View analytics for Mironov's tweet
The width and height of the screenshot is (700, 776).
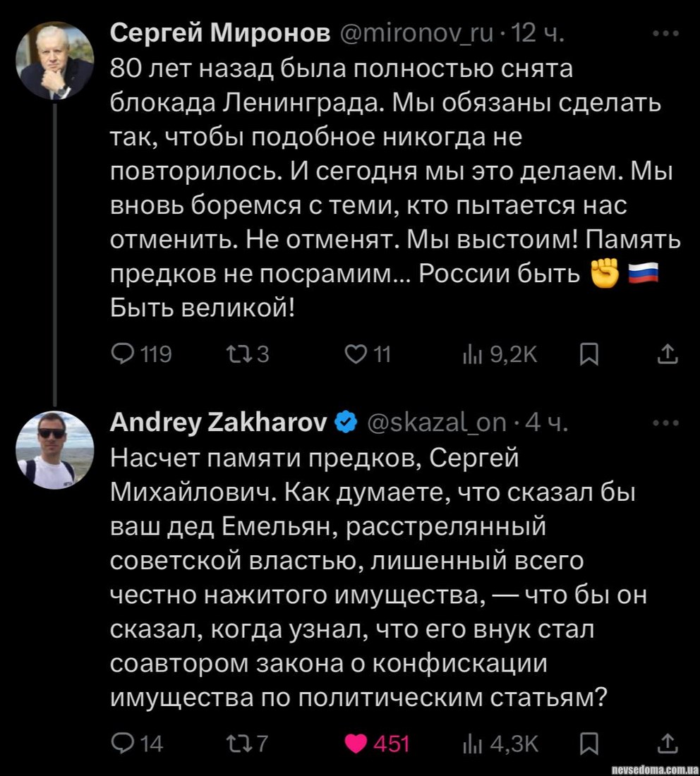point(469,354)
